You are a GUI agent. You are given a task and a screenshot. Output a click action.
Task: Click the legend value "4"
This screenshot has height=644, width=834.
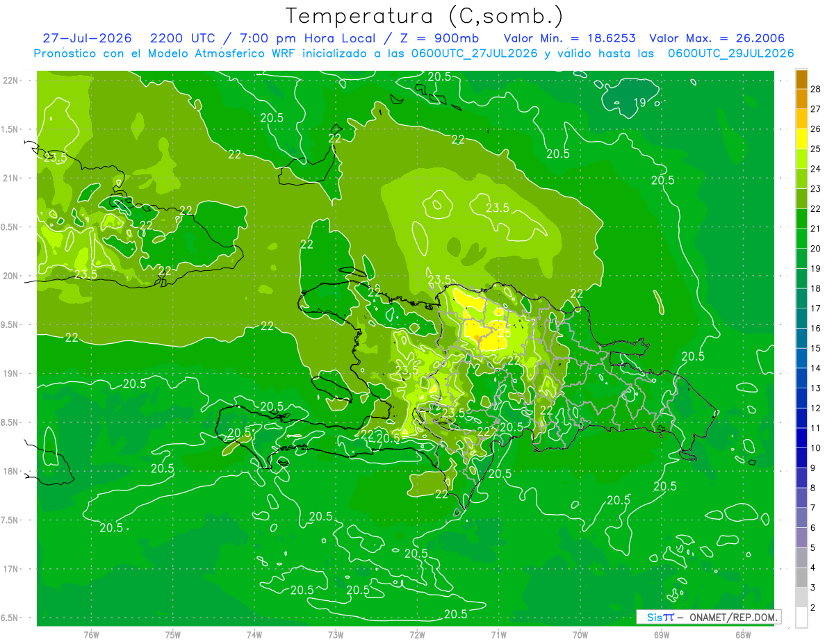click(x=815, y=568)
